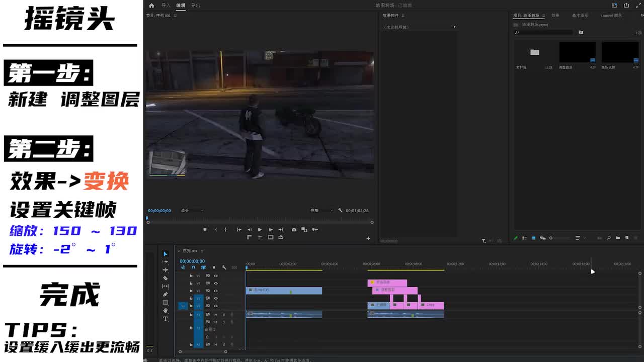
Task: Select the Pen tool
Action: 165,294
